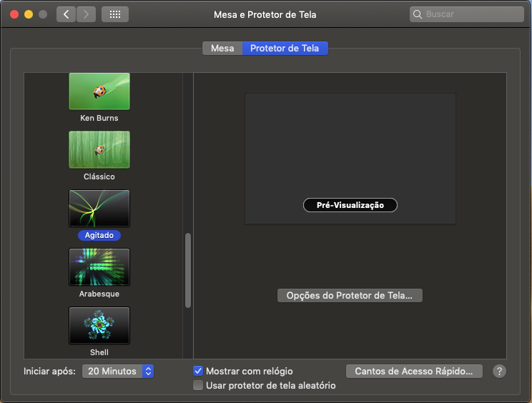This screenshot has height=403, width=532.
Task: Open the Iniciar após 20 Minutos dropdown
Action: click(x=118, y=371)
